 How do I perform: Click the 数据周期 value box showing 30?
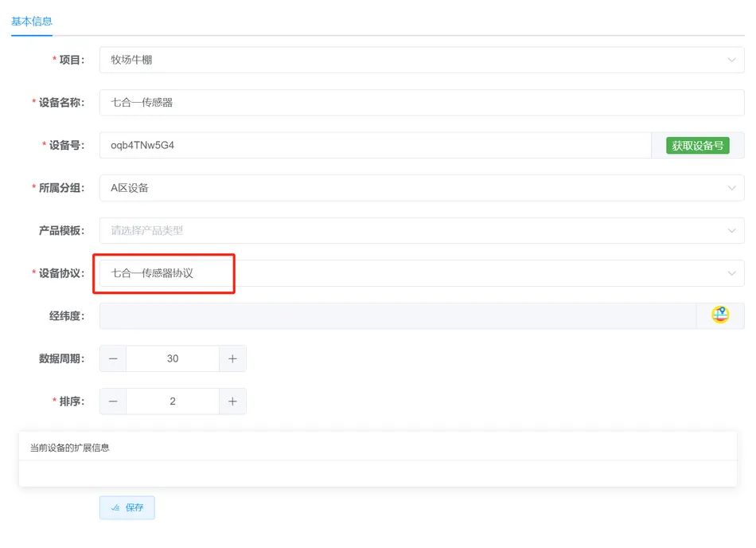point(173,358)
